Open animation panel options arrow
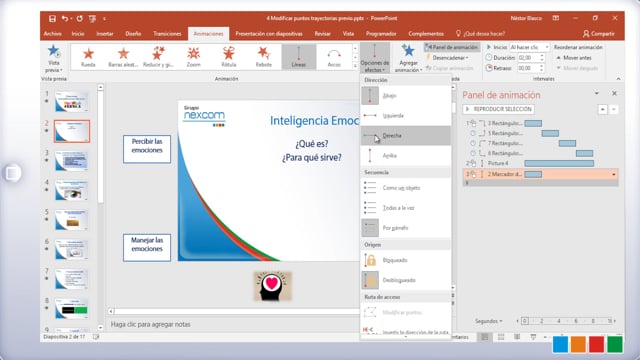The width and height of the screenshot is (640, 360). (x=597, y=93)
